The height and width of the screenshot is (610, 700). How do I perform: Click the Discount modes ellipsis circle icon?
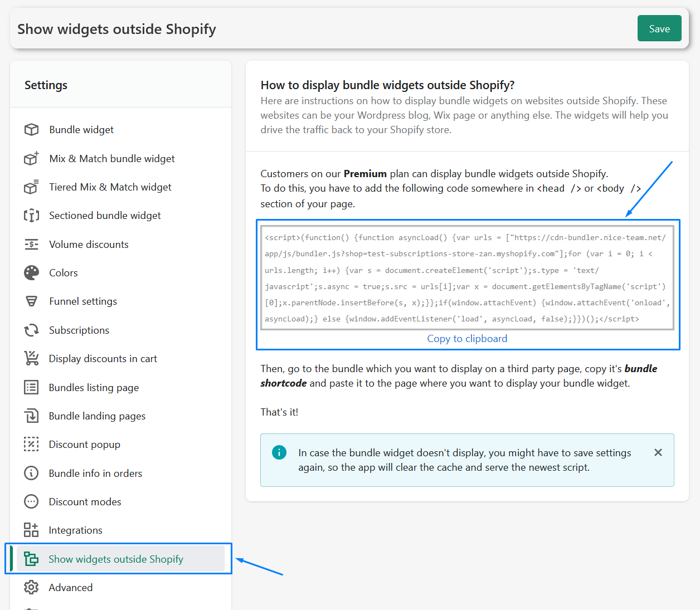tap(31, 501)
